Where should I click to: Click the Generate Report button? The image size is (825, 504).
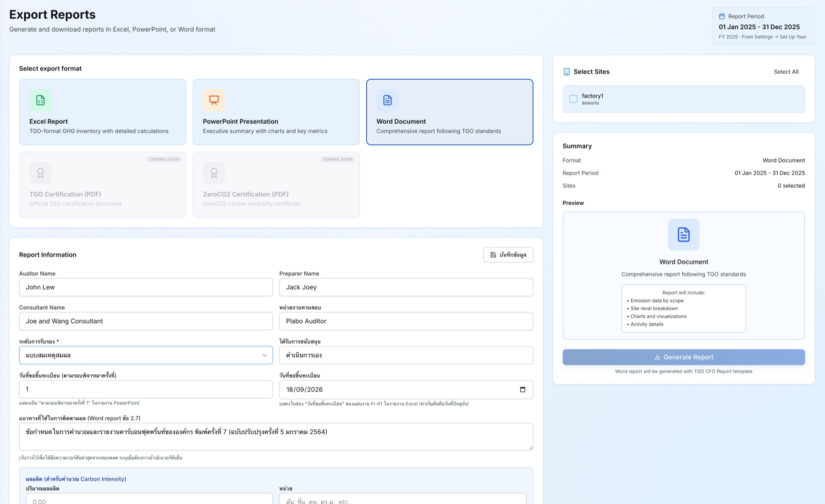point(683,357)
